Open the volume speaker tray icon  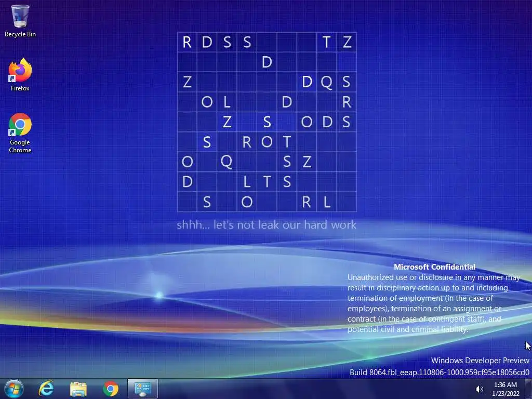point(479,389)
